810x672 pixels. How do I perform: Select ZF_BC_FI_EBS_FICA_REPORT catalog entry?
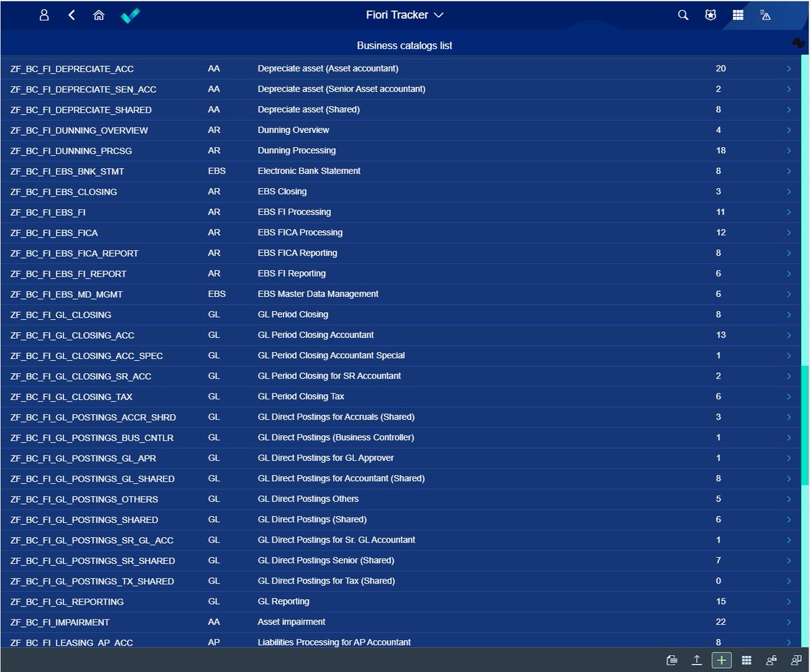[75, 253]
